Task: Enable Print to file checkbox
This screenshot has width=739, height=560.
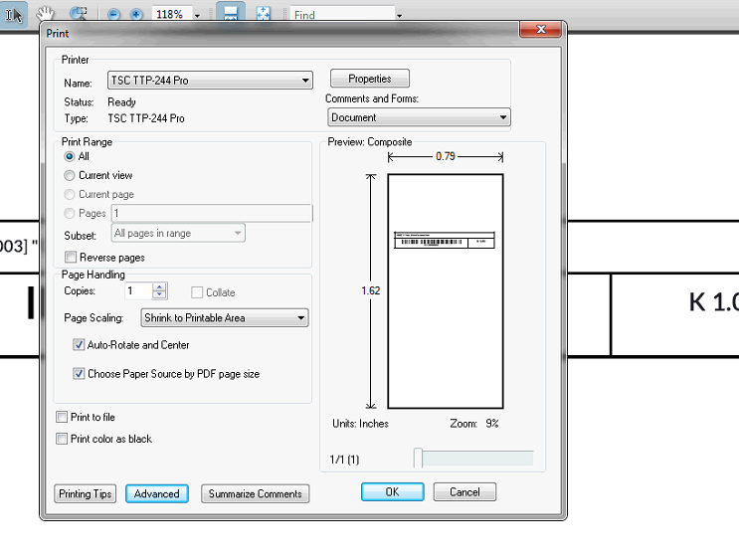Action: pyautogui.click(x=62, y=417)
